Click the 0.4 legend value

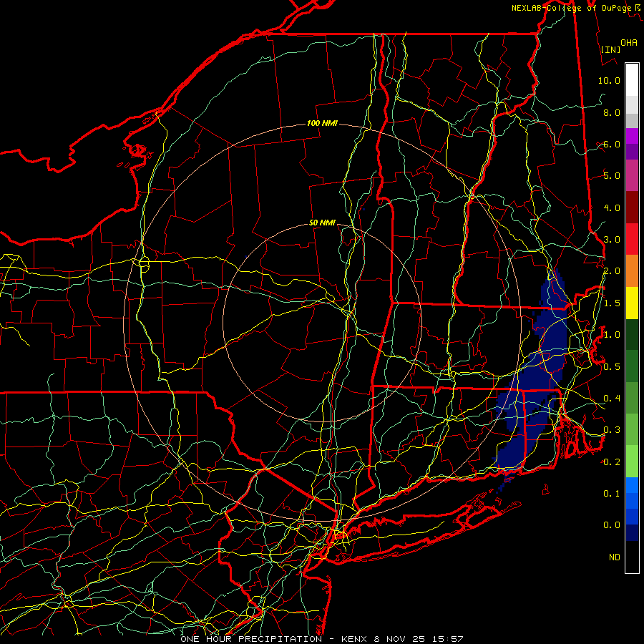[x=612, y=399]
